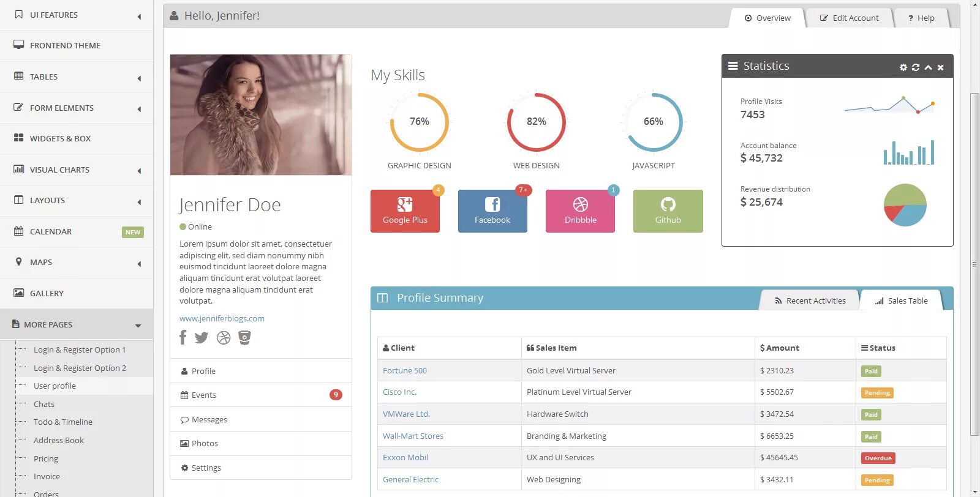
Task: Open the Address Book sidebar page
Action: point(59,440)
